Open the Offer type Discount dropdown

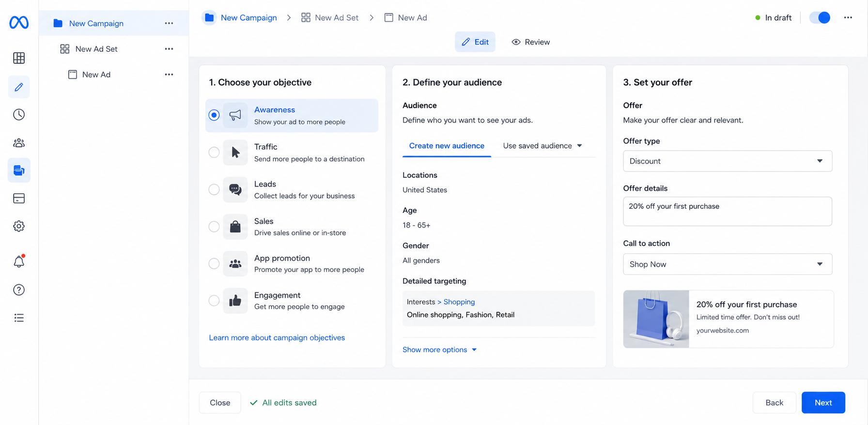click(x=728, y=161)
